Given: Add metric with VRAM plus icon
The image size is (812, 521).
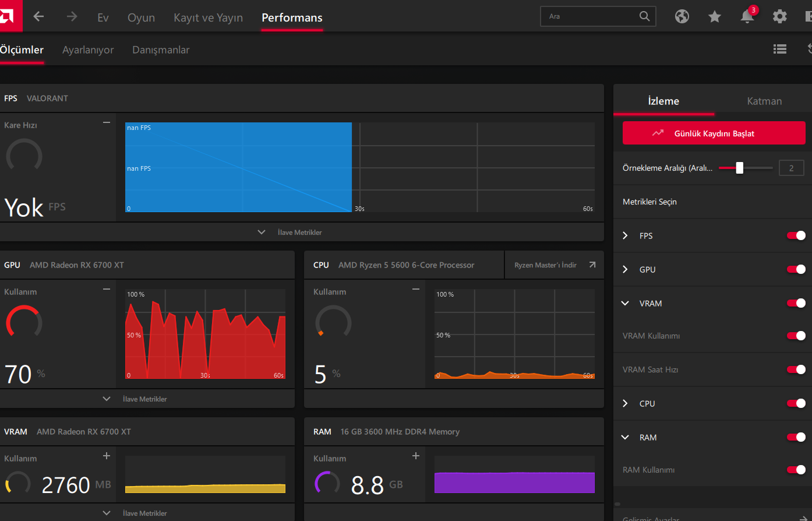Looking at the screenshot, I should [x=107, y=456].
